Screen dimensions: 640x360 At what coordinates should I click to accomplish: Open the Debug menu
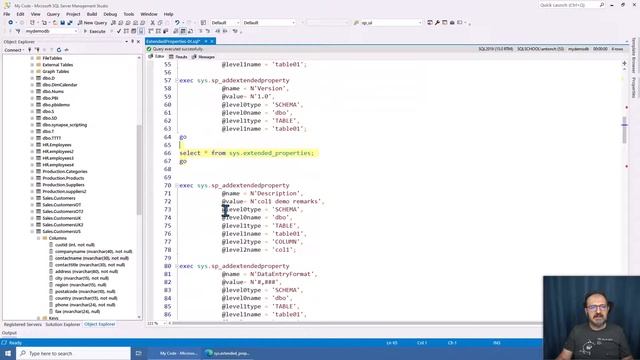click(x=110, y=14)
